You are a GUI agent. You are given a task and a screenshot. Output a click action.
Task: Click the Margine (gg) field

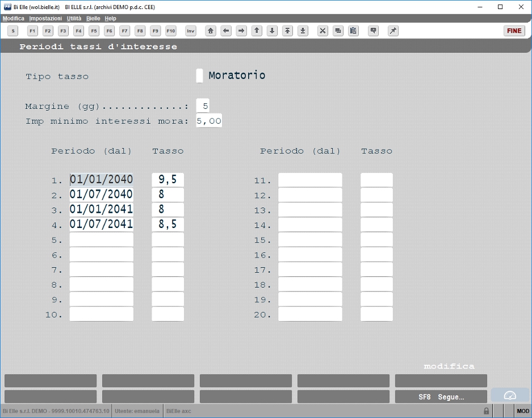[x=203, y=106]
